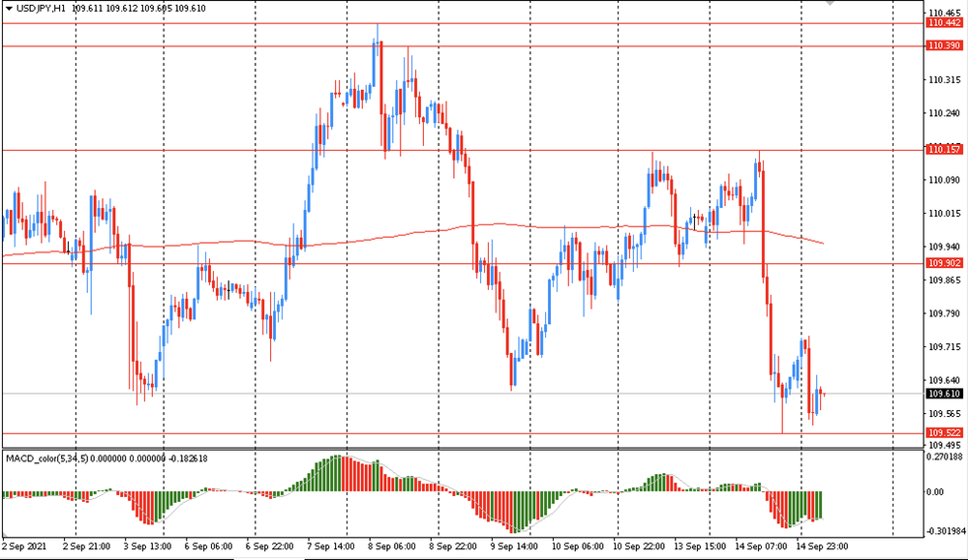Screen dimensions: 968x560
Task: Select the MACD_color(5,34,5) indicator label
Action: [x=46, y=458]
